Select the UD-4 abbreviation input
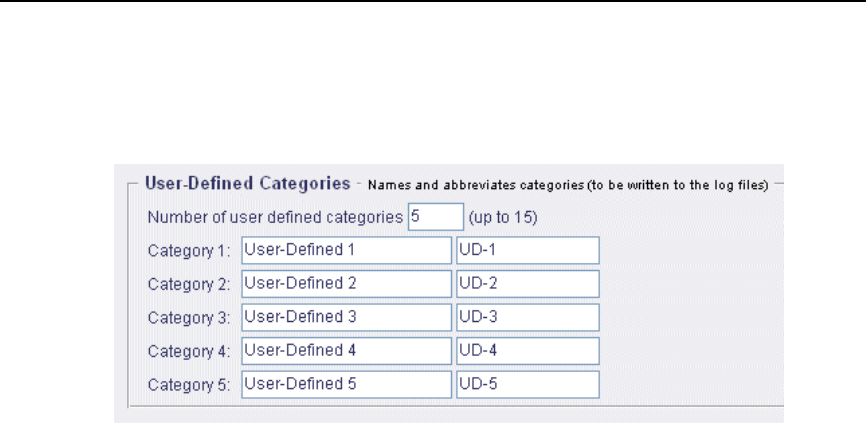Screen dimensions: 866x423 [527, 351]
